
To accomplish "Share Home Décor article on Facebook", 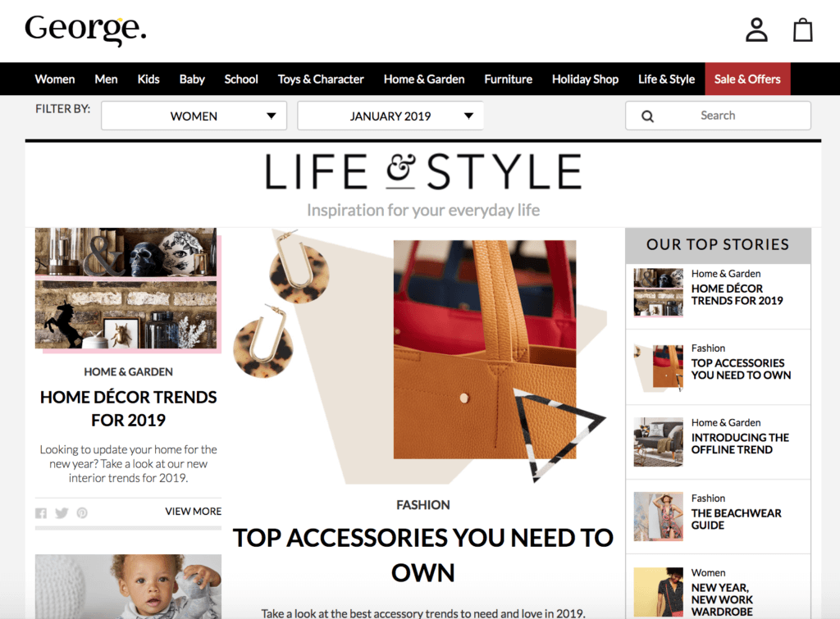I will (41, 513).
